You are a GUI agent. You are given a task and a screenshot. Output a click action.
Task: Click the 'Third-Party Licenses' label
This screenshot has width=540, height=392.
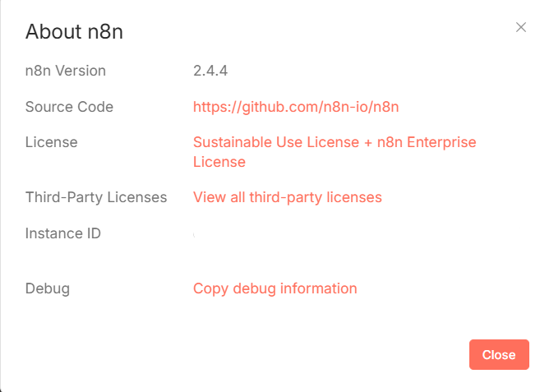96,197
